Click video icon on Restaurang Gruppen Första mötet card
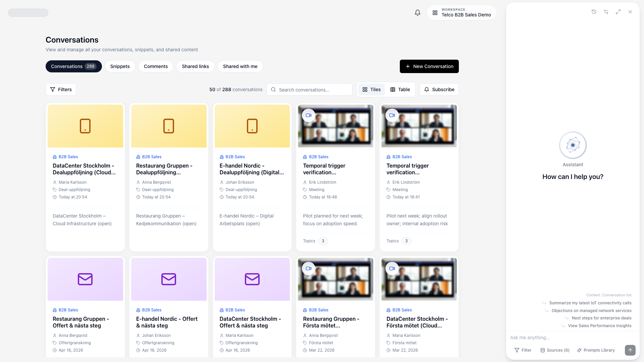Screen dimensions: 644x362 (309, 268)
